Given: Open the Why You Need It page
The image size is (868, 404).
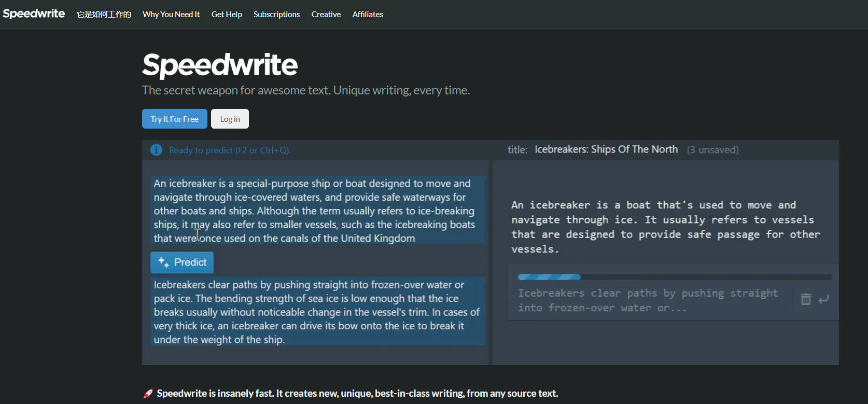Looking at the screenshot, I should tap(171, 15).
